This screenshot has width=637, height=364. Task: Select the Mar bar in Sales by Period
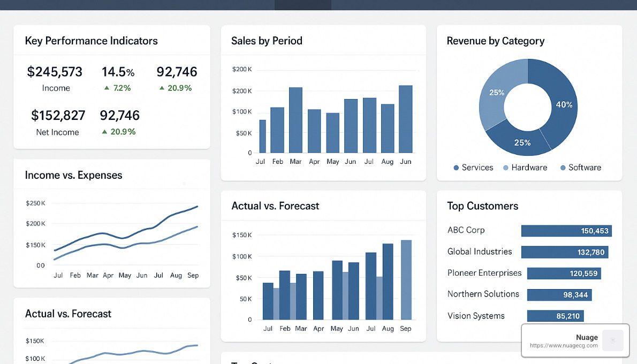pos(295,120)
